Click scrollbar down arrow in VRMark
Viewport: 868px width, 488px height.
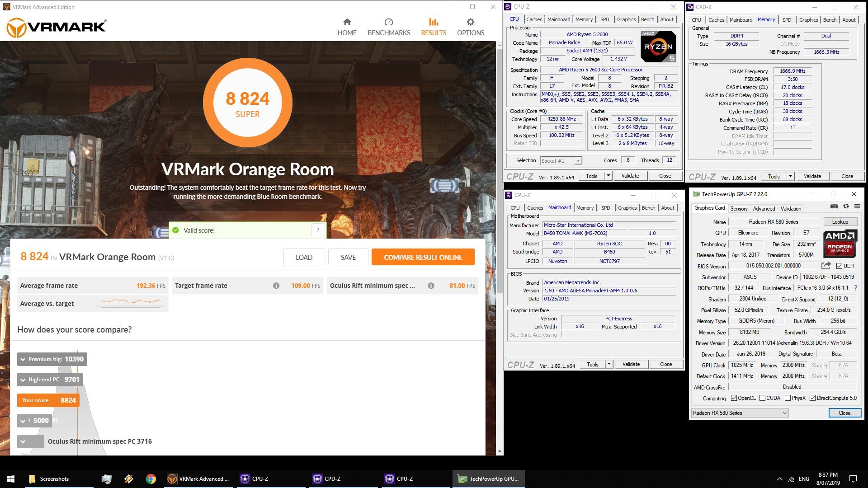(500, 451)
